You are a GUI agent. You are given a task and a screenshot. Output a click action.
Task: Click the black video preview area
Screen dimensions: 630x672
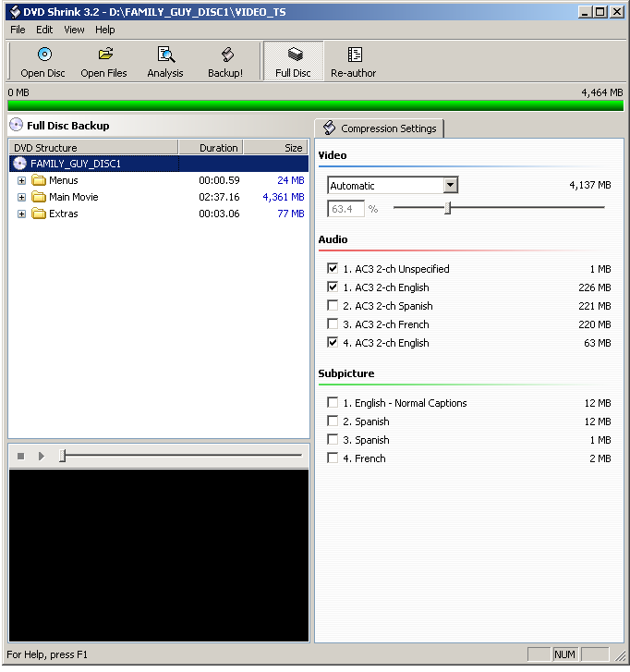[159, 556]
